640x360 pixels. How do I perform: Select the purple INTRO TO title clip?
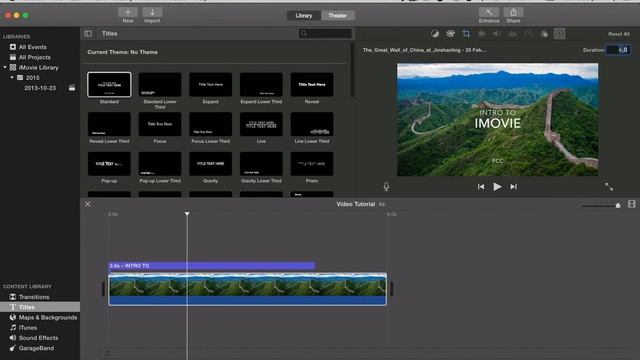coord(211,266)
